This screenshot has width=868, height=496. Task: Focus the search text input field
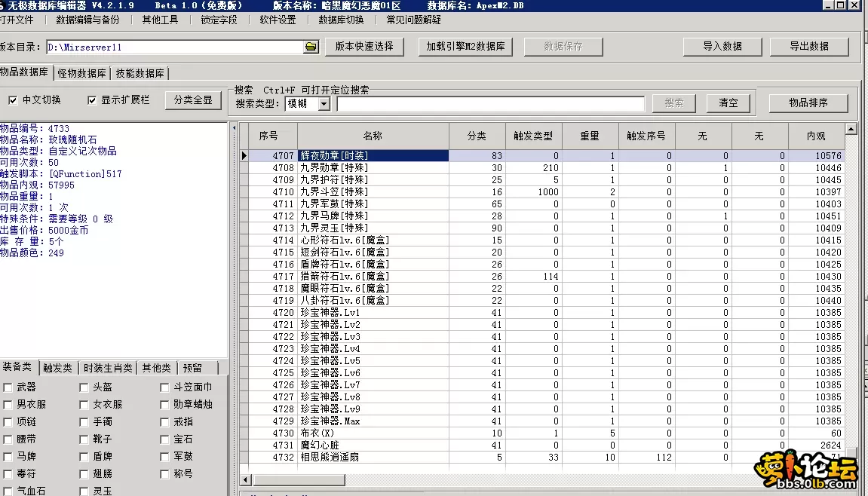[490, 103]
